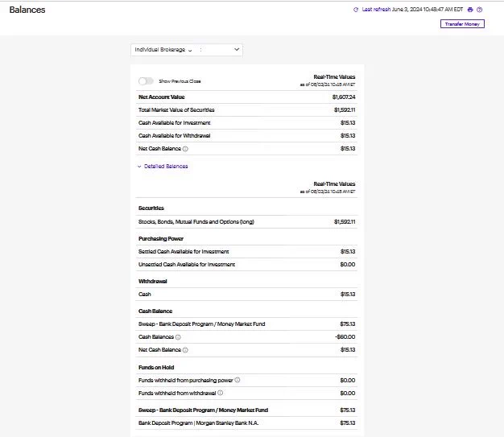Screen dimensions: 504x437
Task: Click the Last refresh link
Action: (376, 10)
